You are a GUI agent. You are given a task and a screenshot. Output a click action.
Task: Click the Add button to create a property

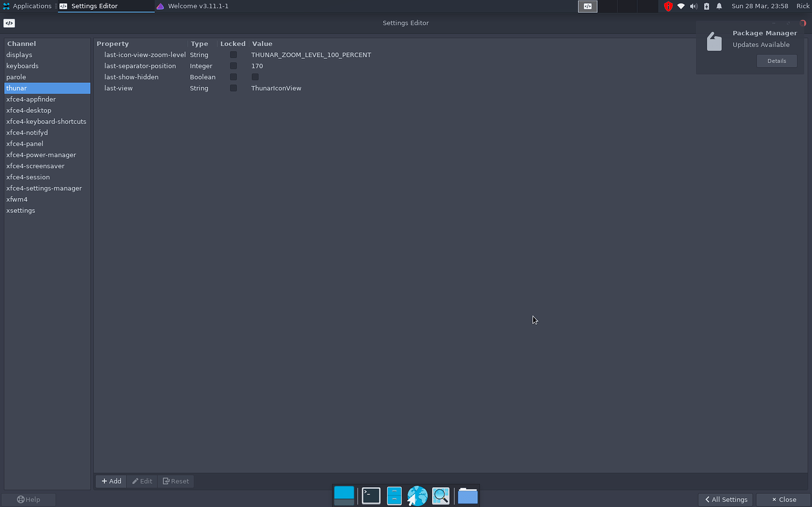111,481
